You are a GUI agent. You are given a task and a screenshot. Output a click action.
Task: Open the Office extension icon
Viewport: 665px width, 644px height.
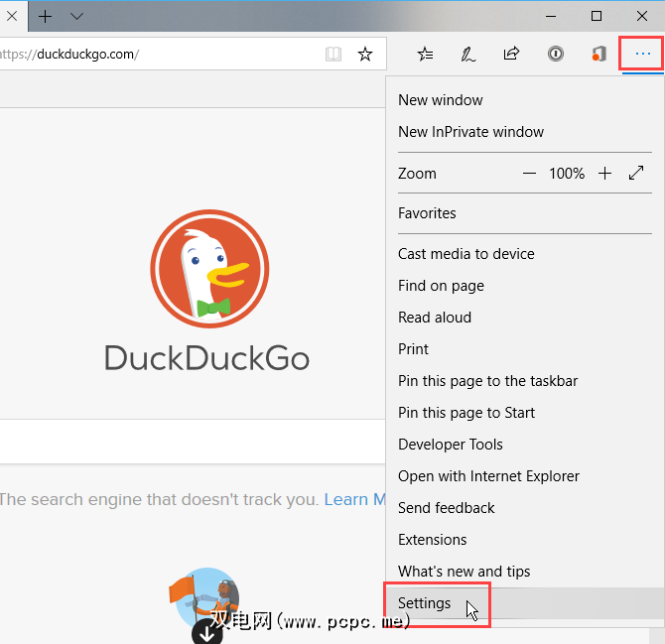click(599, 55)
